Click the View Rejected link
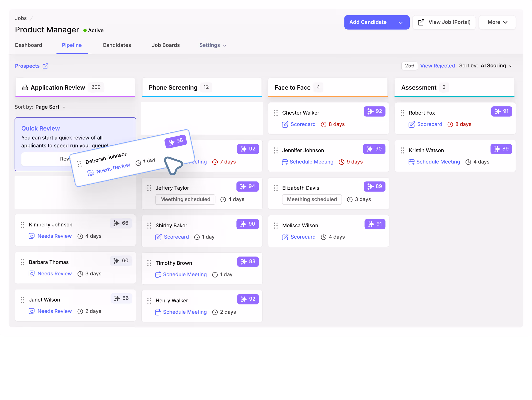This screenshot has height=400, width=532. click(x=437, y=66)
